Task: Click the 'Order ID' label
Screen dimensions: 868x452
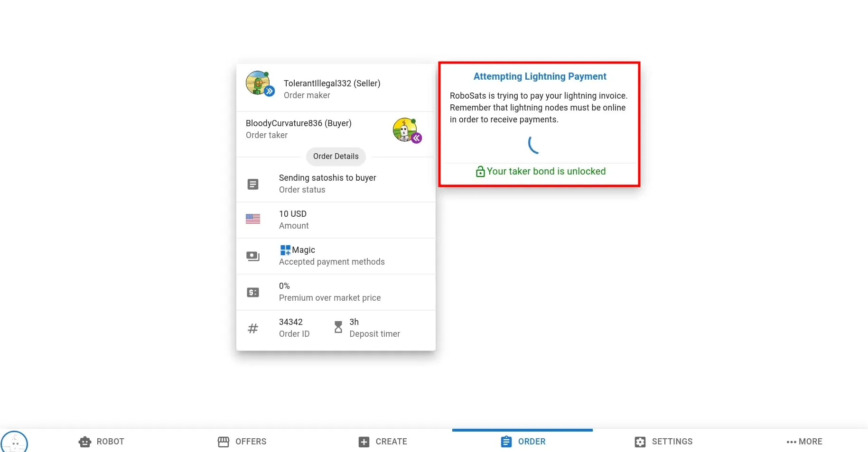Action: coord(294,334)
